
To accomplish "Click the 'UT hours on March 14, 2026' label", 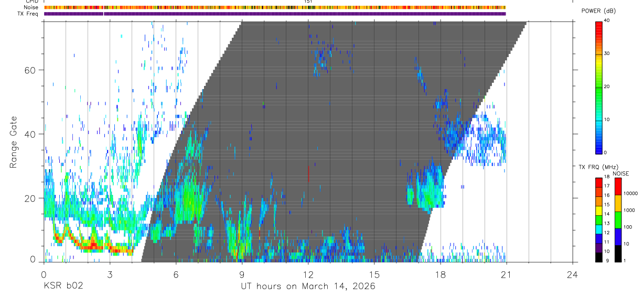I will click(308, 287).
